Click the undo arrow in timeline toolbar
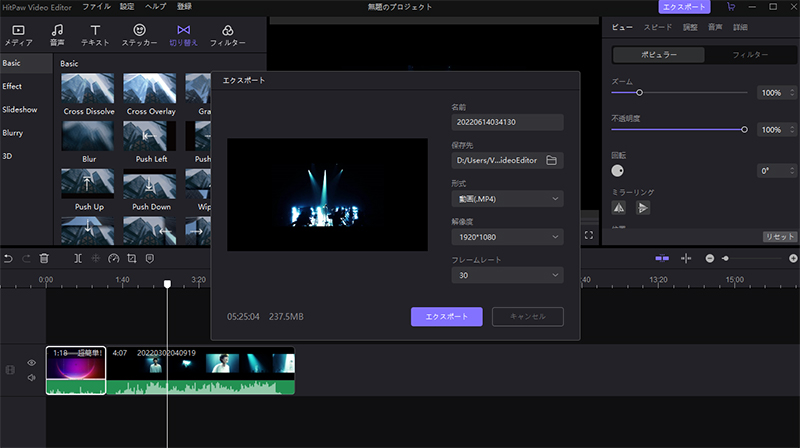Viewport: 800px width, 448px height. tap(8, 258)
